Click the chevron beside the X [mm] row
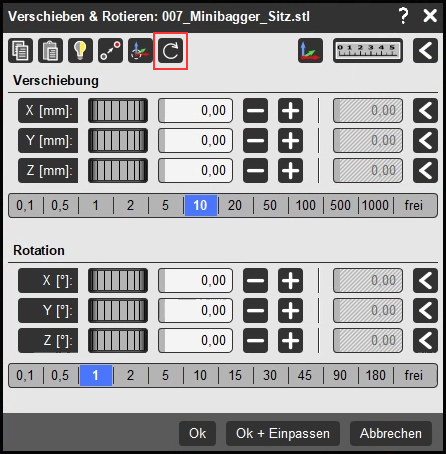The width and height of the screenshot is (446, 454). [x=425, y=110]
